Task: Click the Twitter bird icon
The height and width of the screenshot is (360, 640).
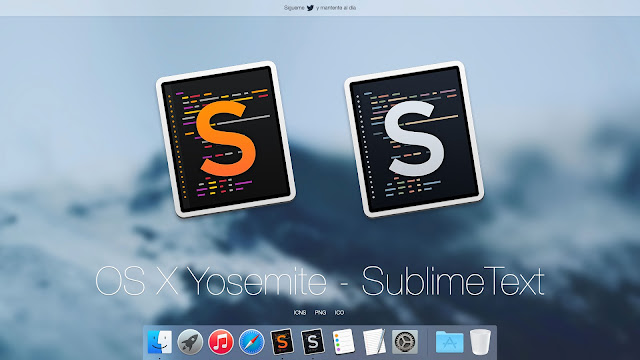Action: pyautogui.click(x=310, y=8)
